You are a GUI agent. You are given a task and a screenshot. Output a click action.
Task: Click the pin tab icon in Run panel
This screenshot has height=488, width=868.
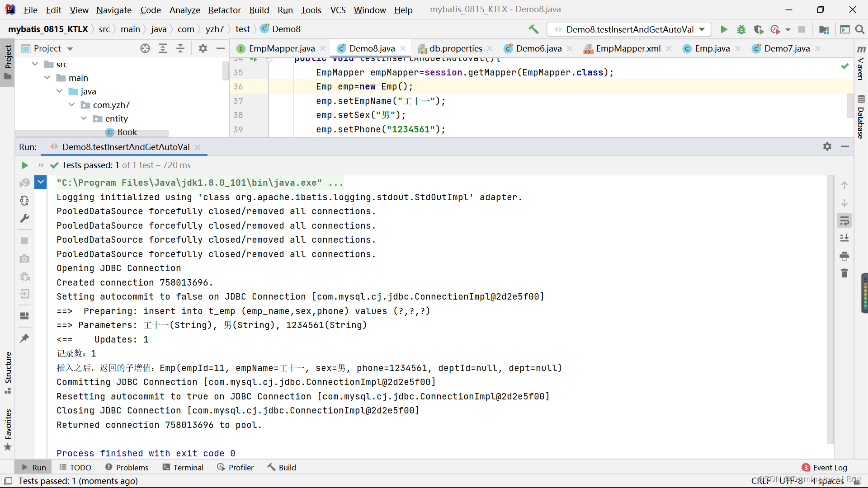coord(24,338)
